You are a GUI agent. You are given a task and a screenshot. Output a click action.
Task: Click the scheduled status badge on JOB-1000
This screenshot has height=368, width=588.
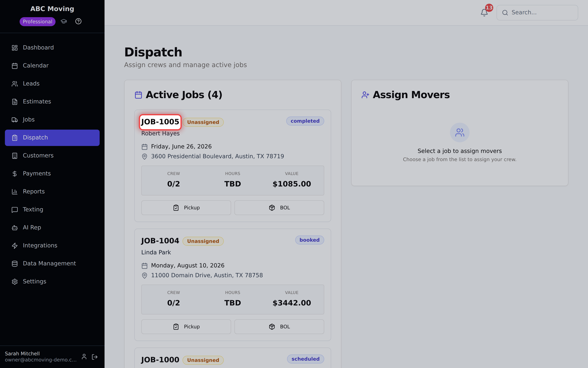coord(305,359)
